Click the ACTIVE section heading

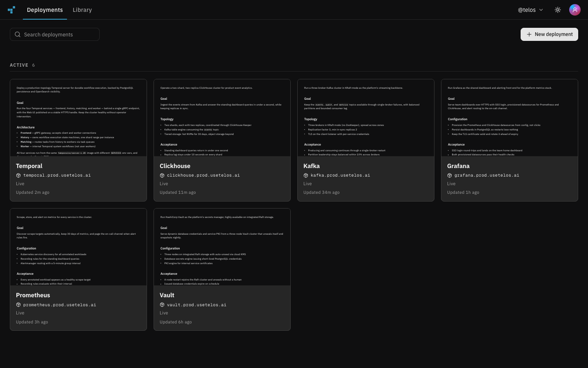(19, 65)
